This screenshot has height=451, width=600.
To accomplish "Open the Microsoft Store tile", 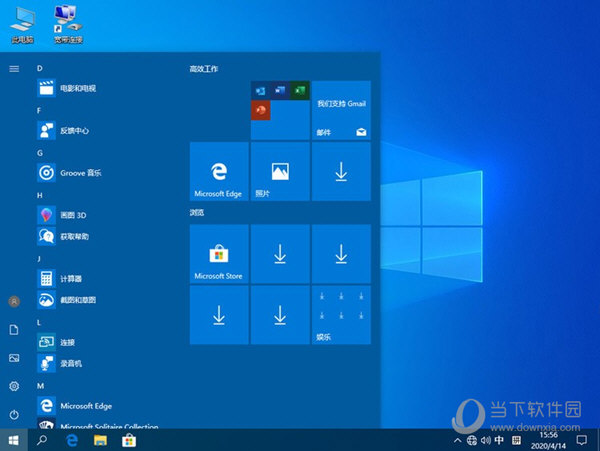I will (x=219, y=254).
